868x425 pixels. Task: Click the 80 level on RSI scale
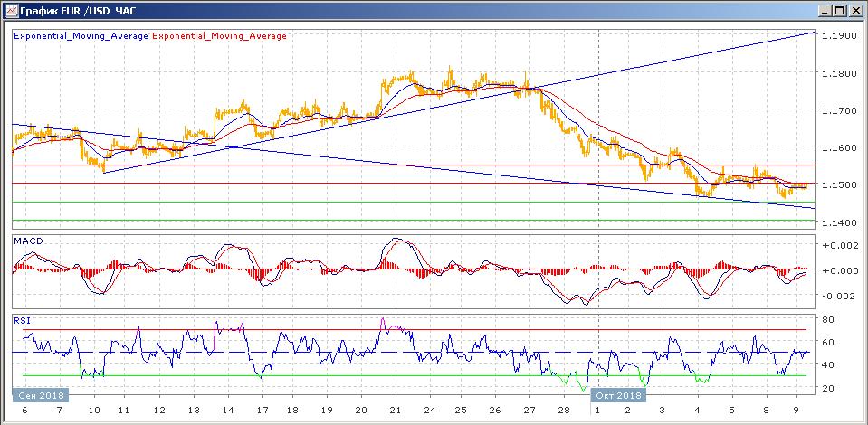click(x=826, y=319)
